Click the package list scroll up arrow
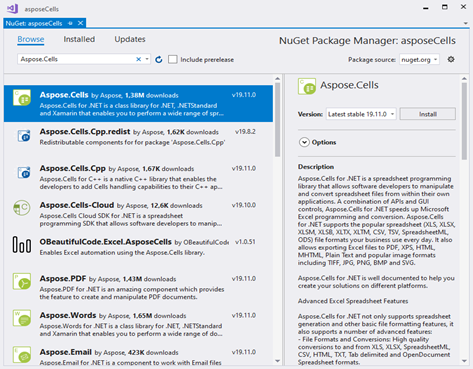Image resolution: width=473 pixels, height=369 pixels. click(x=277, y=78)
